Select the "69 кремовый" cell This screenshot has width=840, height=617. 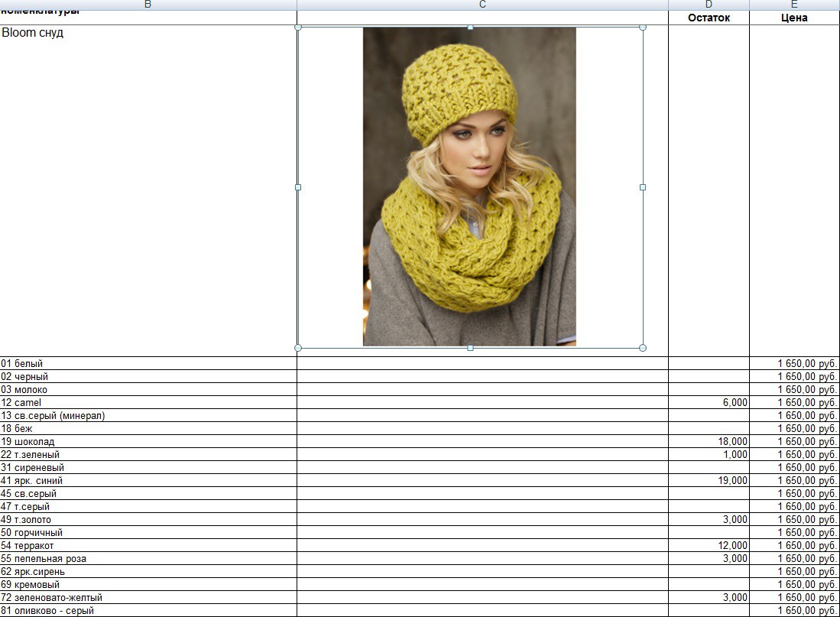(148, 584)
